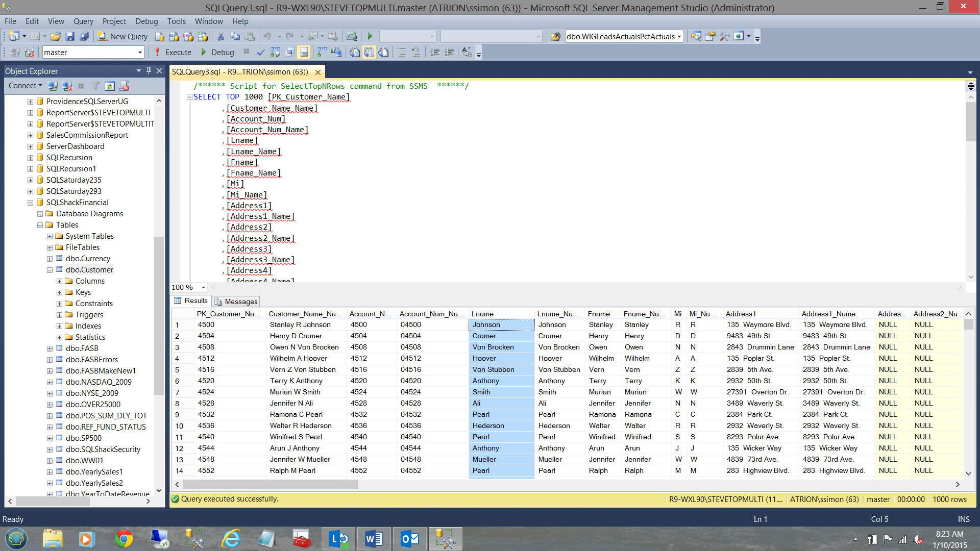
Task: Click the Parse checkmark icon
Action: point(261,53)
